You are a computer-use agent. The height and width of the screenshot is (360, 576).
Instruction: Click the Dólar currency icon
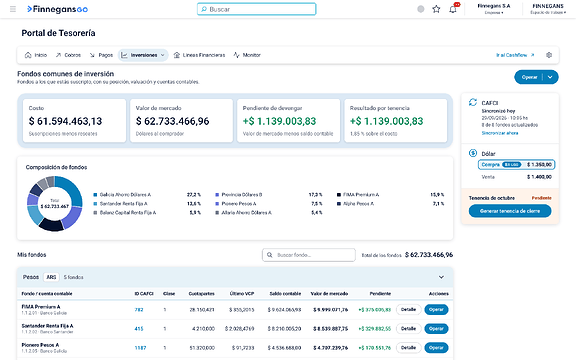[473, 153]
